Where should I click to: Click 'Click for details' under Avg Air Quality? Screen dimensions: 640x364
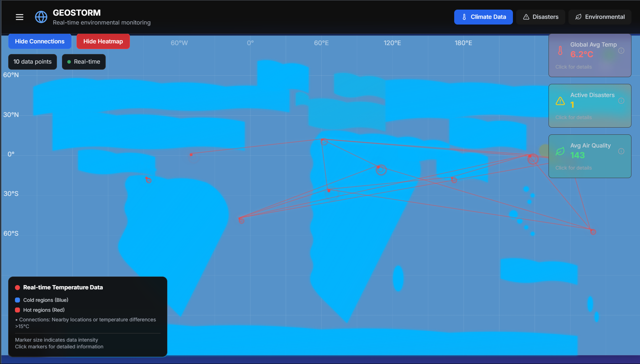point(573,168)
